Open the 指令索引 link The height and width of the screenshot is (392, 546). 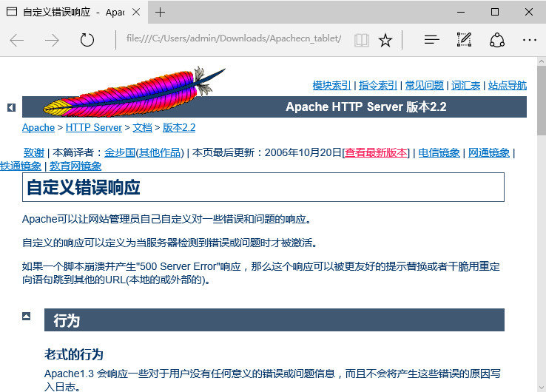pos(378,85)
